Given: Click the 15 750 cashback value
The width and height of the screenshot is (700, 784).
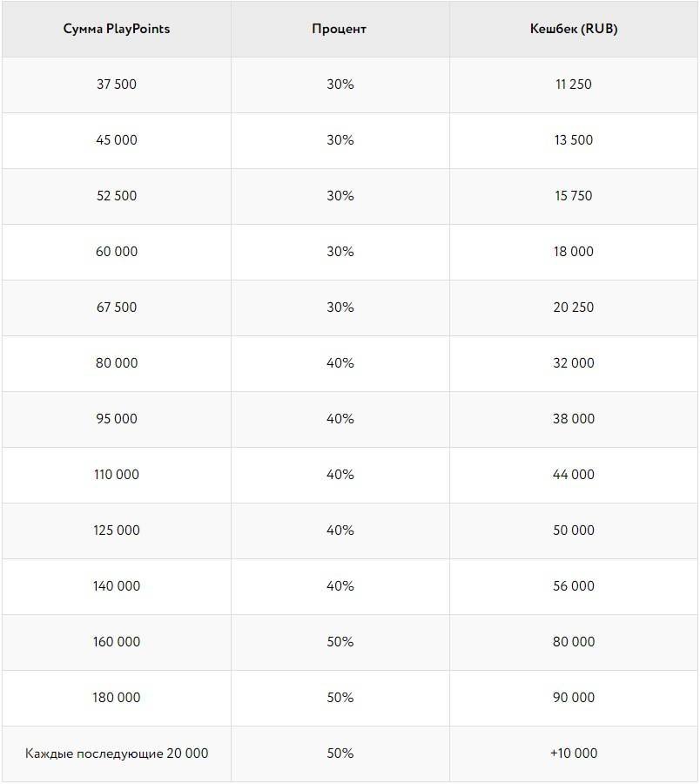Looking at the screenshot, I should point(574,196).
